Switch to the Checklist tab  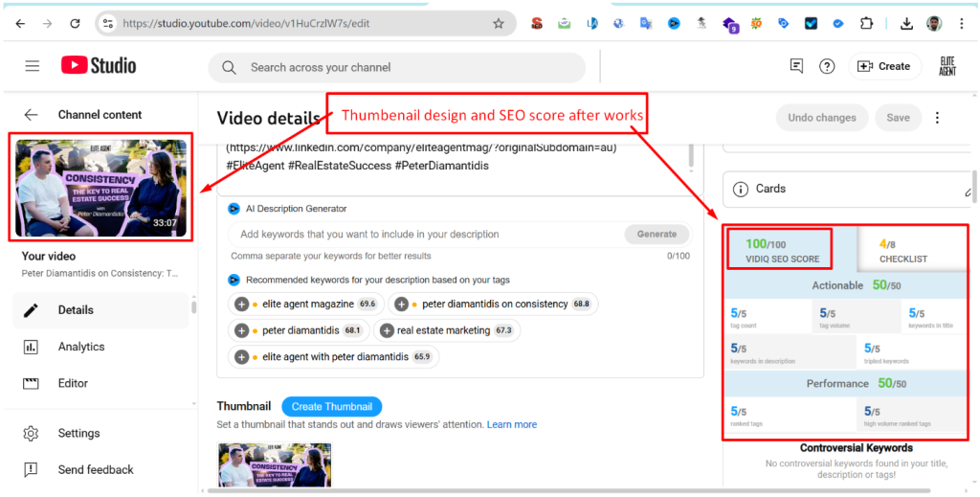point(903,250)
